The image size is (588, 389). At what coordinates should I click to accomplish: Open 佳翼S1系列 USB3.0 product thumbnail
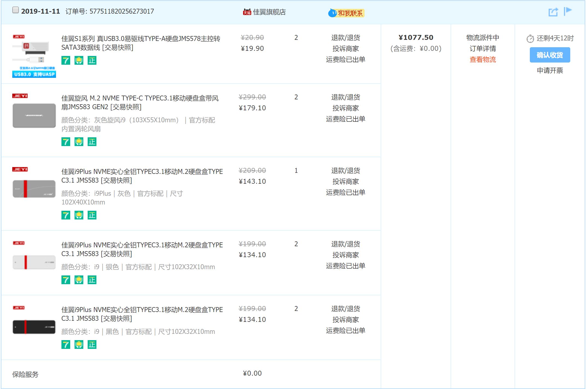pyautogui.click(x=34, y=56)
